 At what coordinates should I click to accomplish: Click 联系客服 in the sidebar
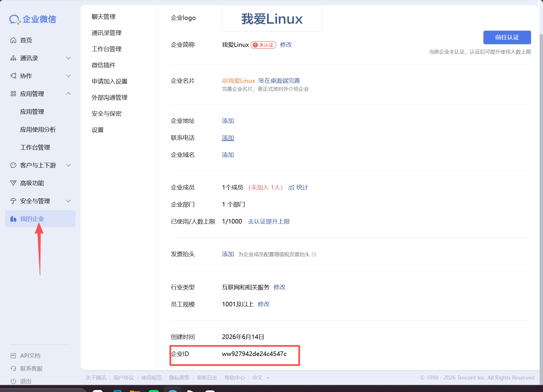31,368
